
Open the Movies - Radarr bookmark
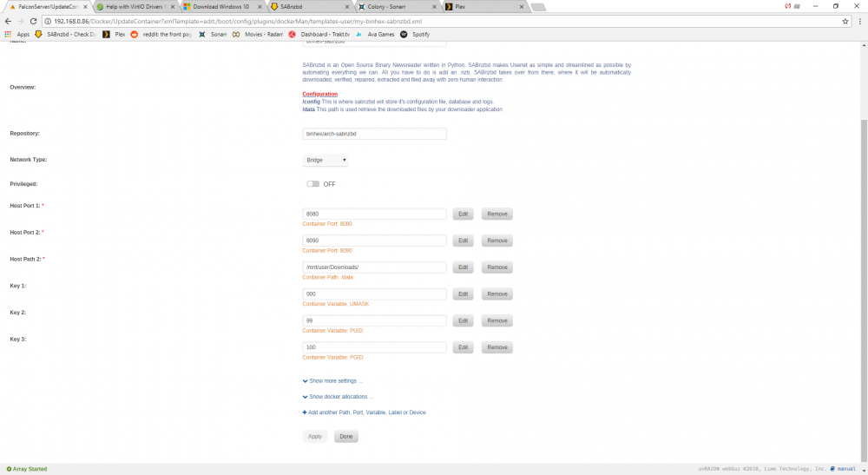coord(258,35)
